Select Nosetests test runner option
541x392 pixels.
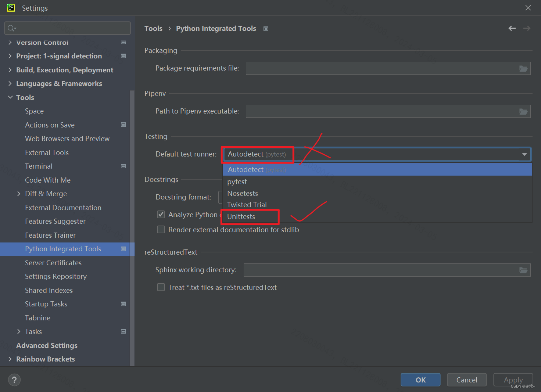click(377, 193)
